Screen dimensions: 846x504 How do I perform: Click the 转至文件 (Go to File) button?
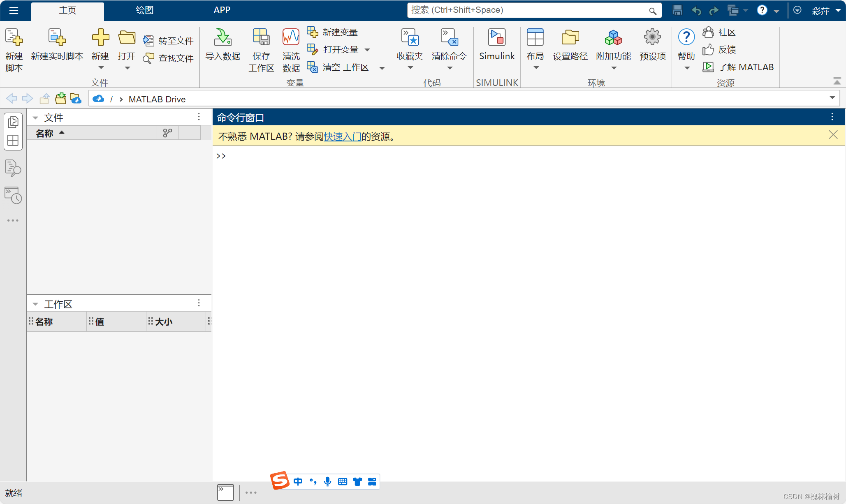tap(168, 41)
